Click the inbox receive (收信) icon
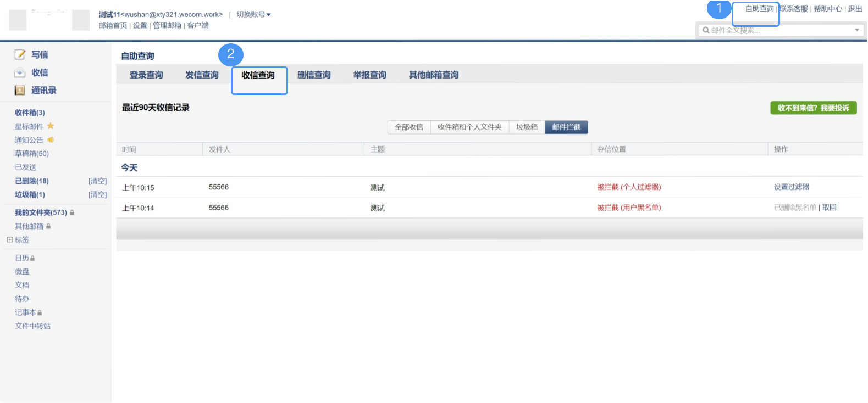Image resolution: width=868 pixels, height=403 pixels. click(20, 72)
